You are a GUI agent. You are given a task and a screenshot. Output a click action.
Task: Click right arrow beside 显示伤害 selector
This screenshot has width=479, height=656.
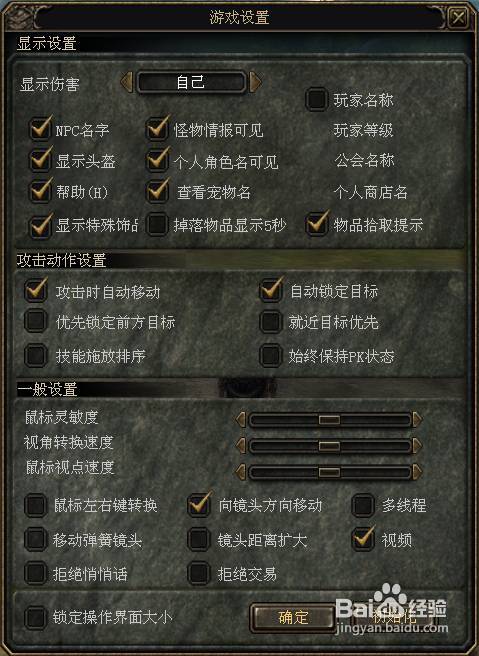[255, 82]
